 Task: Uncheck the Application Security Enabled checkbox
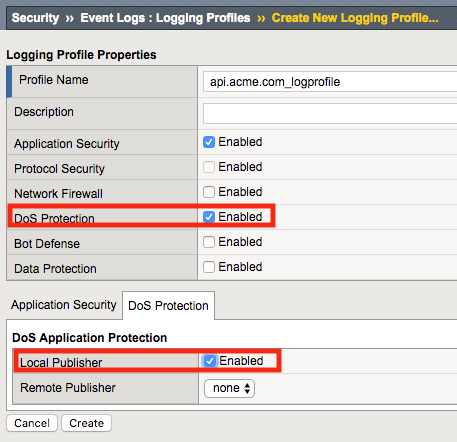click(x=209, y=142)
